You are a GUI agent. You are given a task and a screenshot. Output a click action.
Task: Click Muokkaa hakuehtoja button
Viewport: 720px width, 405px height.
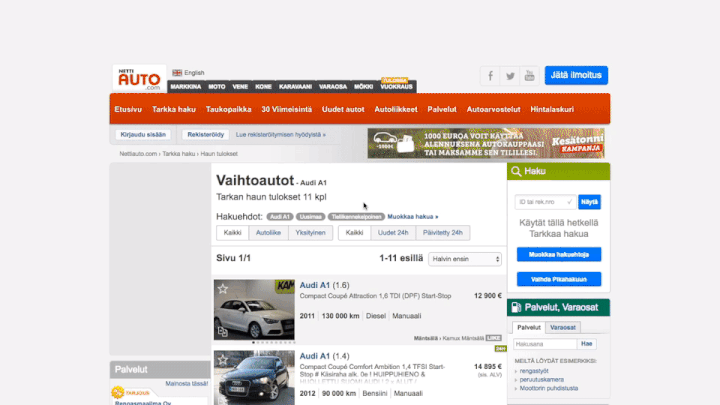(x=559, y=254)
